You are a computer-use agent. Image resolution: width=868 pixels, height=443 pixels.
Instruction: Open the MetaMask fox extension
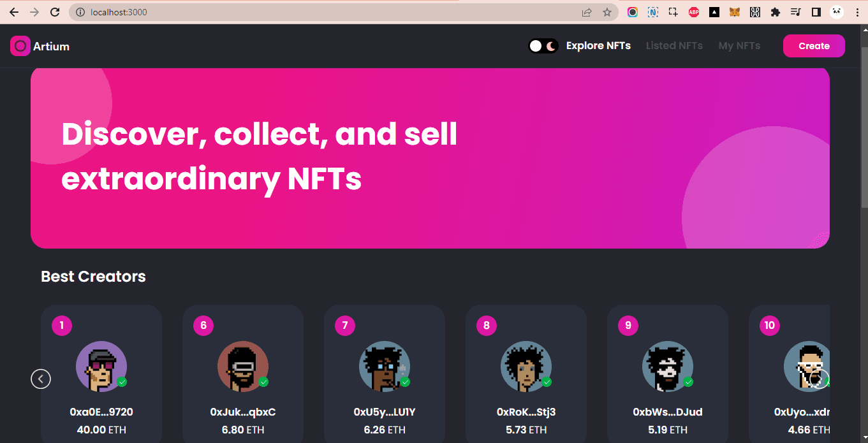pos(735,12)
